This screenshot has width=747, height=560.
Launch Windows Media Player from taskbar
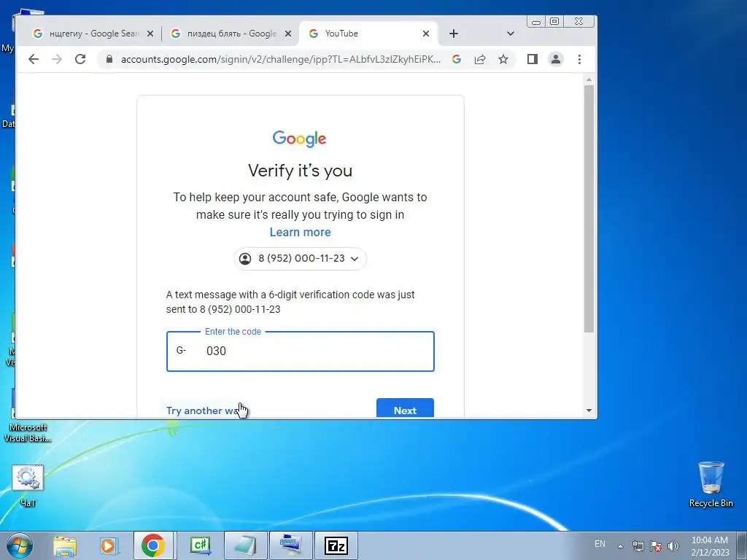(x=109, y=545)
